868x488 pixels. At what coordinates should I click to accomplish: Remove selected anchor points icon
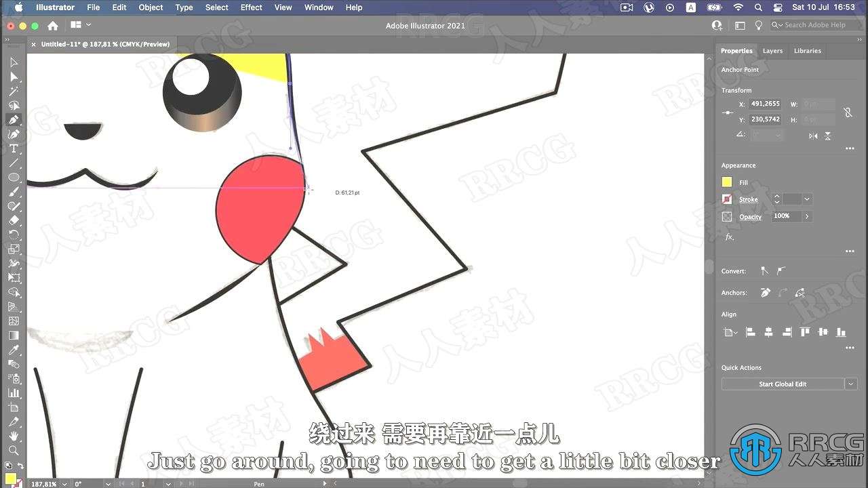(x=766, y=293)
